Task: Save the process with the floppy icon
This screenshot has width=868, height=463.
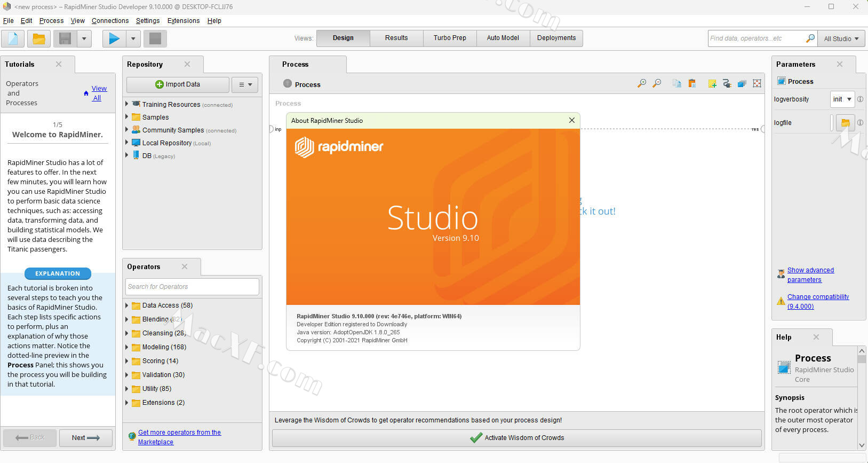Action: (65, 38)
